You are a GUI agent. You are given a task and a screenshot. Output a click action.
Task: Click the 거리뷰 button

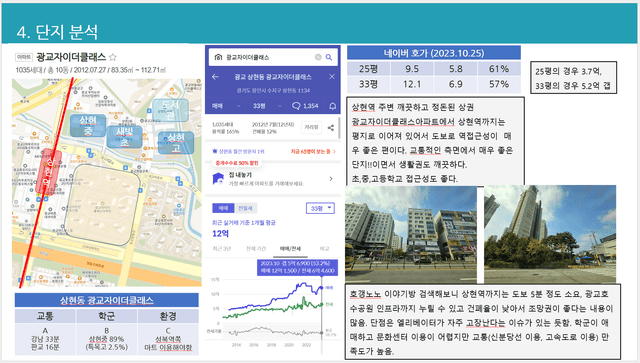(311, 127)
